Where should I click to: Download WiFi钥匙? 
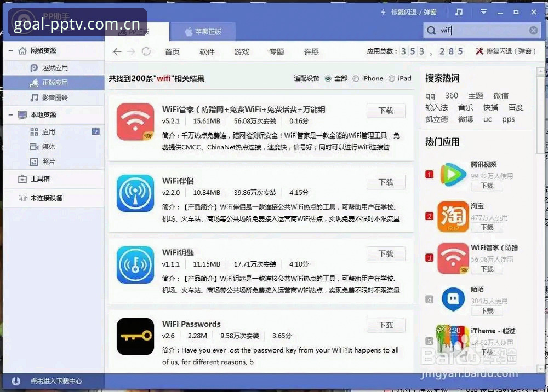point(386,254)
